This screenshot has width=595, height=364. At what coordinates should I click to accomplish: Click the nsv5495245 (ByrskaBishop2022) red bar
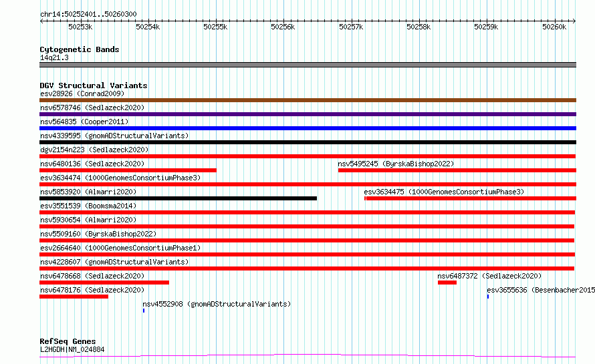pos(457,170)
